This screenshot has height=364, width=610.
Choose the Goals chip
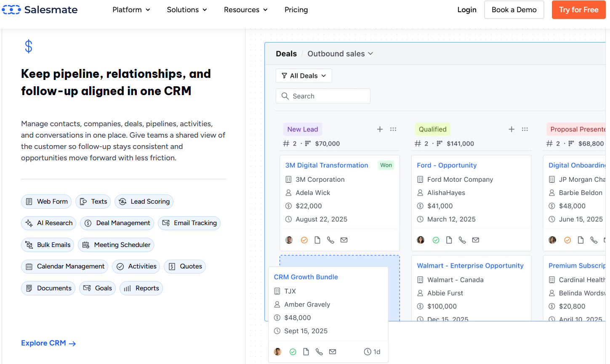[97, 288]
